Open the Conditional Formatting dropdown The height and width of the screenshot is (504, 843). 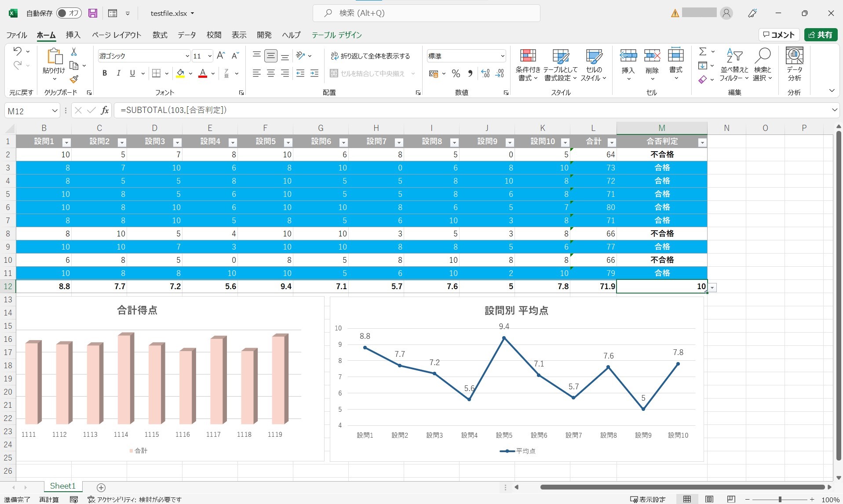pos(528,65)
